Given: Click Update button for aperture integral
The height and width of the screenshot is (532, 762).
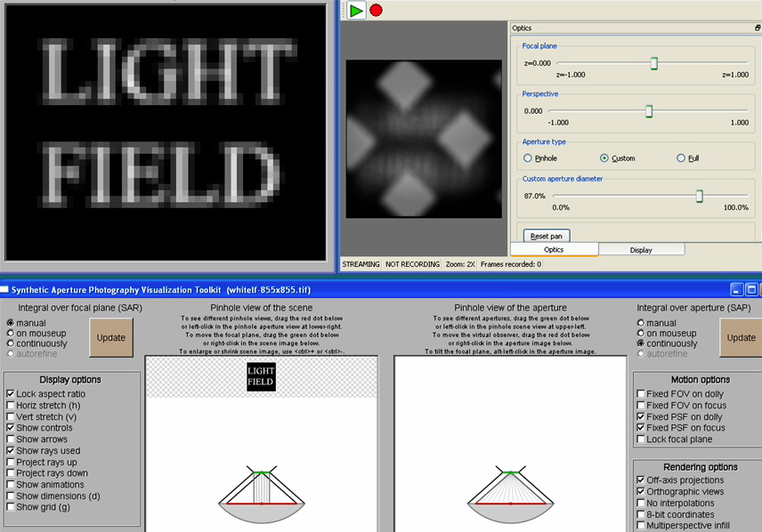Looking at the screenshot, I should tap(741, 338).
